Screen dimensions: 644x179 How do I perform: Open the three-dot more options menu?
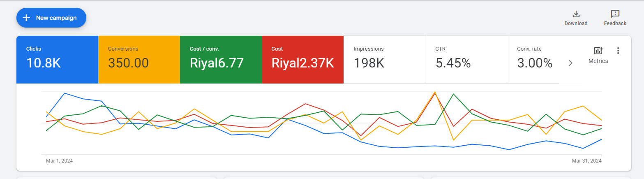[x=618, y=51]
